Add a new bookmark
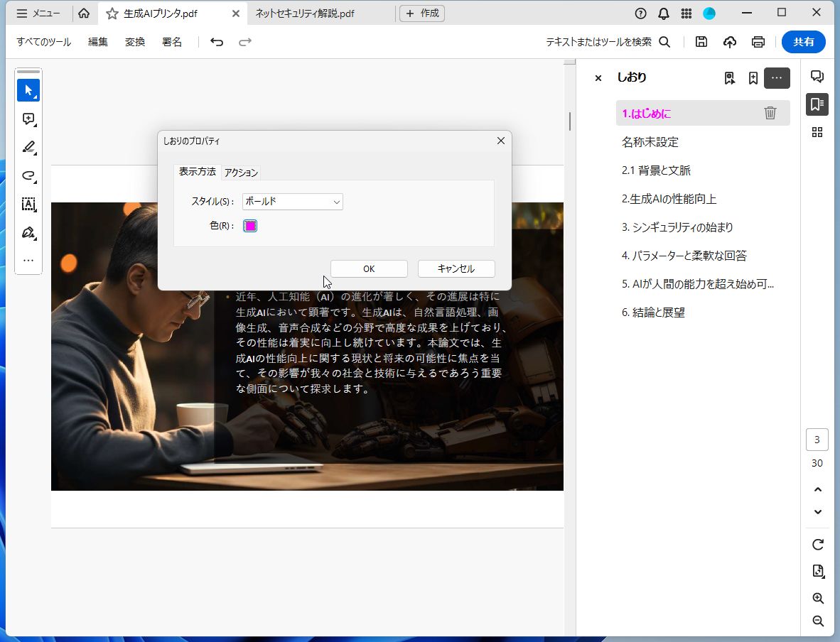The height and width of the screenshot is (642, 840). (x=753, y=78)
